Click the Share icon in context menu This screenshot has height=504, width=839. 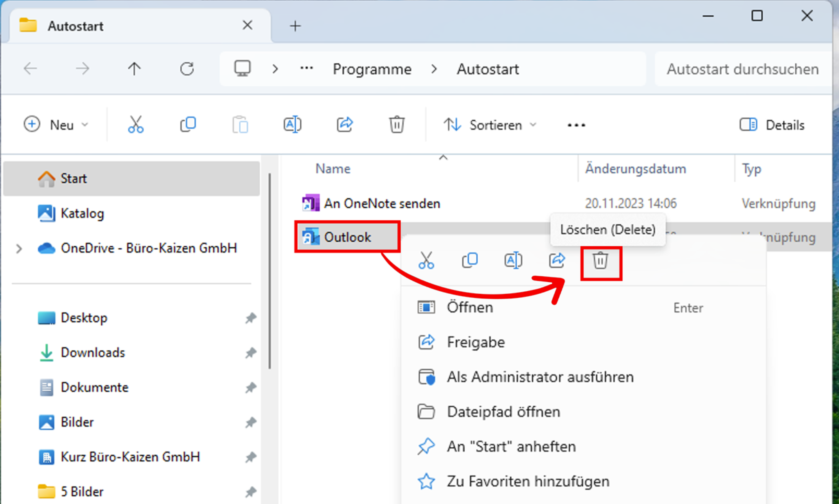click(x=557, y=261)
